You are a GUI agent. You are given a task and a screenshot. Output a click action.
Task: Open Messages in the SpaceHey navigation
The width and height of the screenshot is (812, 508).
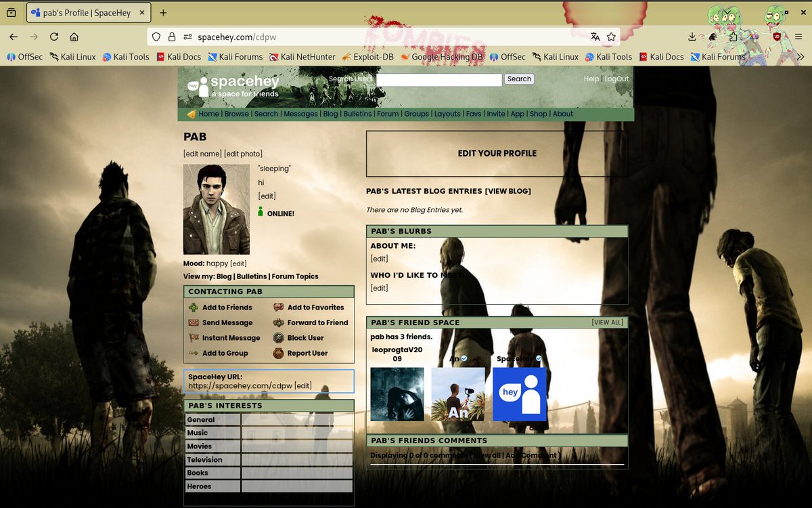[x=300, y=114]
